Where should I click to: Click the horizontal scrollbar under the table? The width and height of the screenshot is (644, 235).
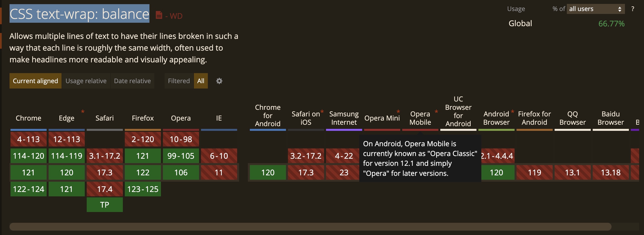[310, 226]
